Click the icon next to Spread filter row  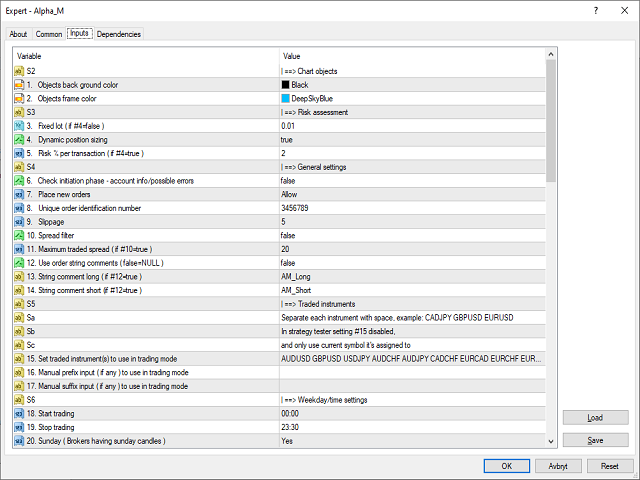click(x=19, y=235)
